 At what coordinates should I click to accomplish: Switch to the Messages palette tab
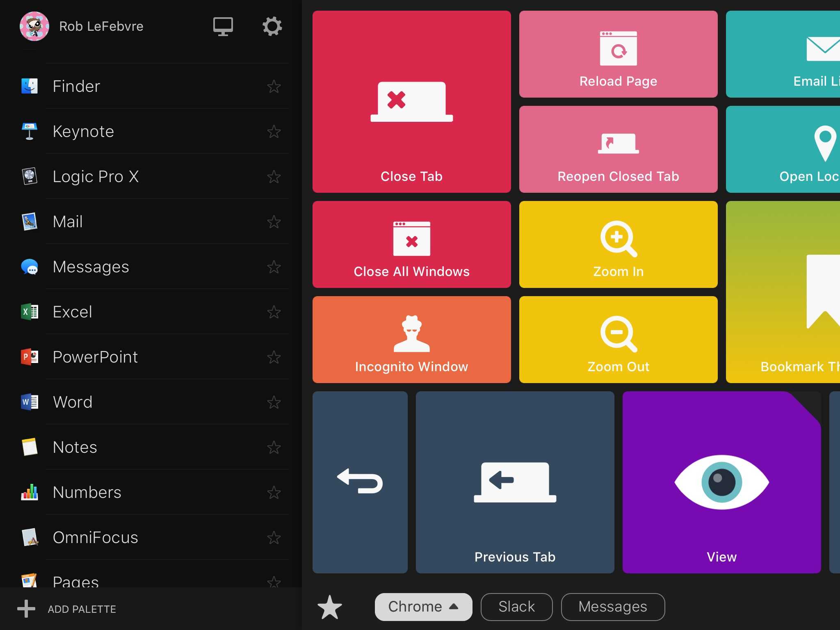click(x=612, y=607)
